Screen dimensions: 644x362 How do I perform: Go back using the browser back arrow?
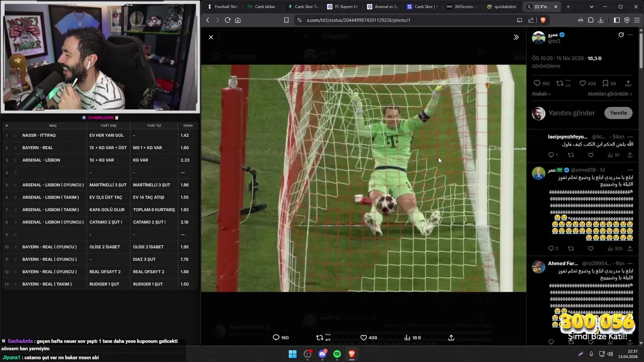pyautogui.click(x=208, y=20)
